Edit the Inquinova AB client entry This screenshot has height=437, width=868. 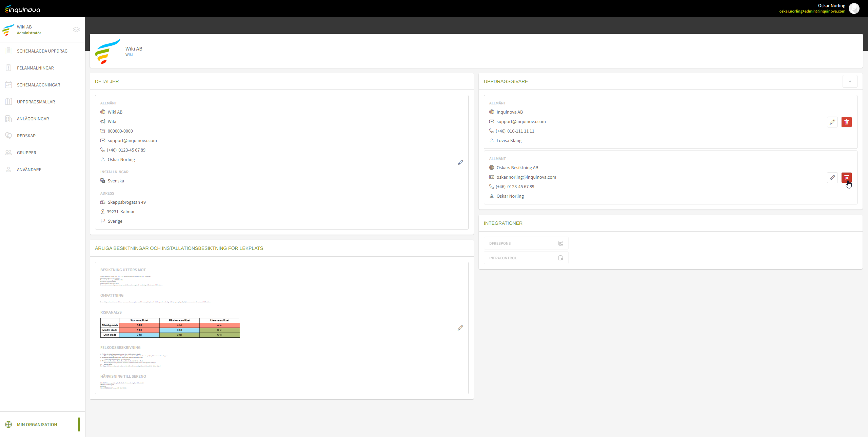tap(832, 122)
